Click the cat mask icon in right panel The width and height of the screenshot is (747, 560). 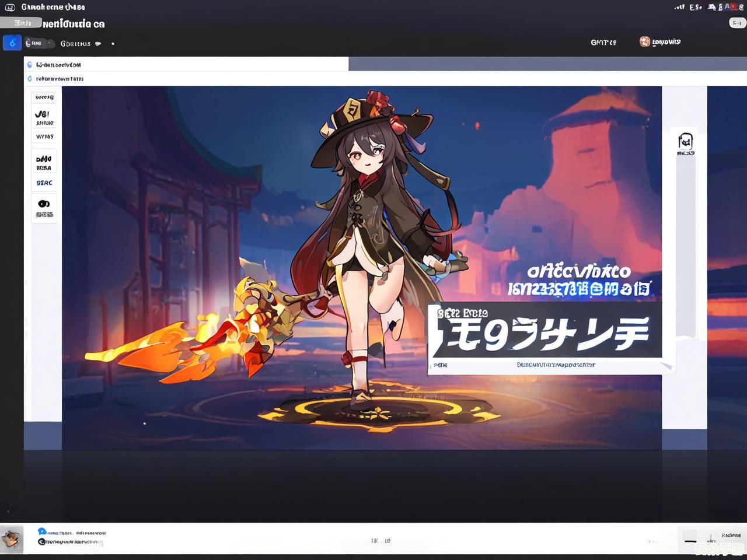686,141
